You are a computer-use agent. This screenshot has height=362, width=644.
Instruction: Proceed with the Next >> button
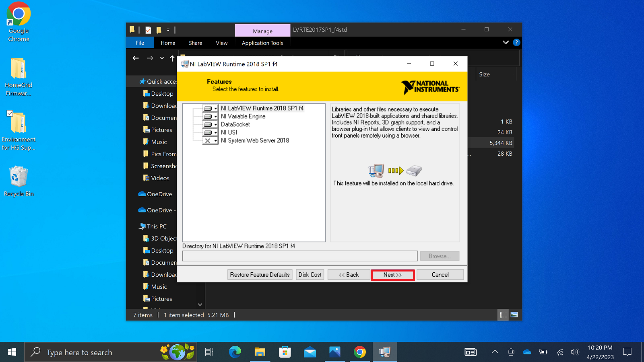point(392,275)
